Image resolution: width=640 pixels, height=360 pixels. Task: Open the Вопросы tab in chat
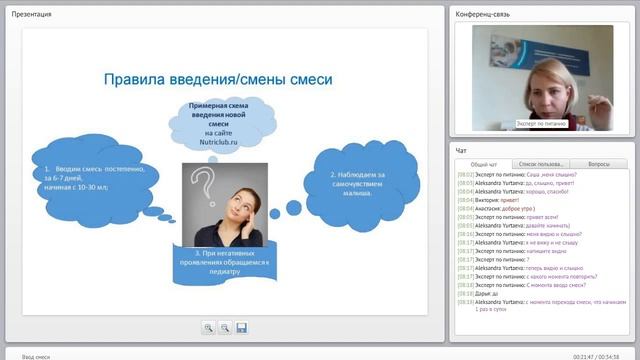(x=599, y=164)
